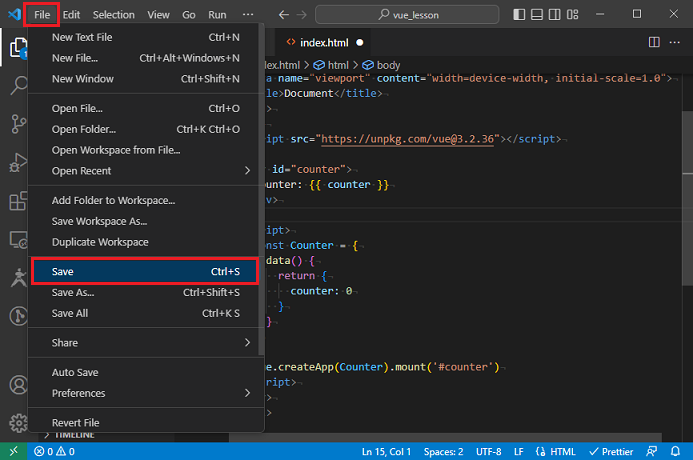Image resolution: width=693 pixels, height=460 pixels.
Task: Choose Revert File
Action: (x=146, y=422)
